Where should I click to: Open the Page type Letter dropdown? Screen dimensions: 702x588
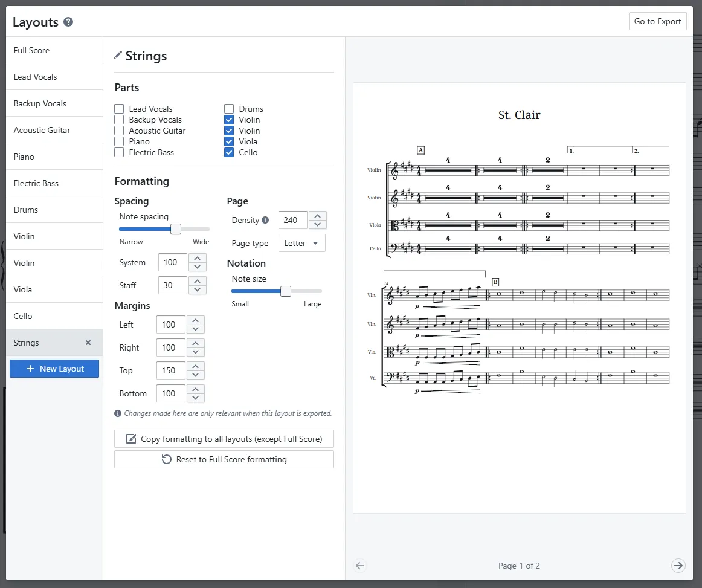(x=301, y=243)
